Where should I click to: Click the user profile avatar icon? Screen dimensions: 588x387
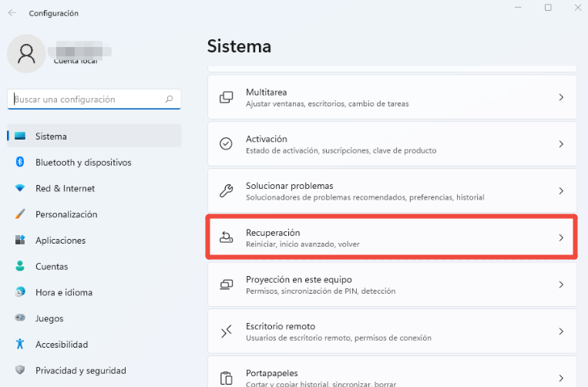point(26,54)
